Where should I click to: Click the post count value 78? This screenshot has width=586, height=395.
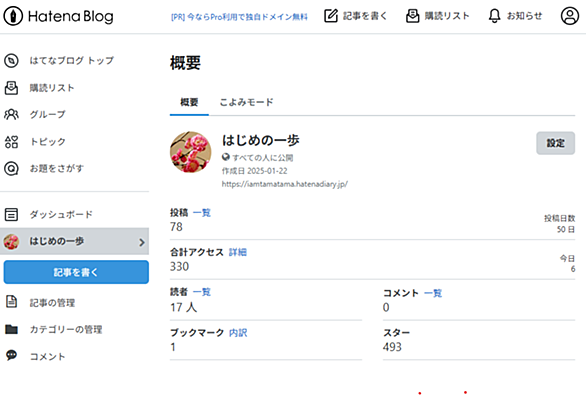(176, 227)
